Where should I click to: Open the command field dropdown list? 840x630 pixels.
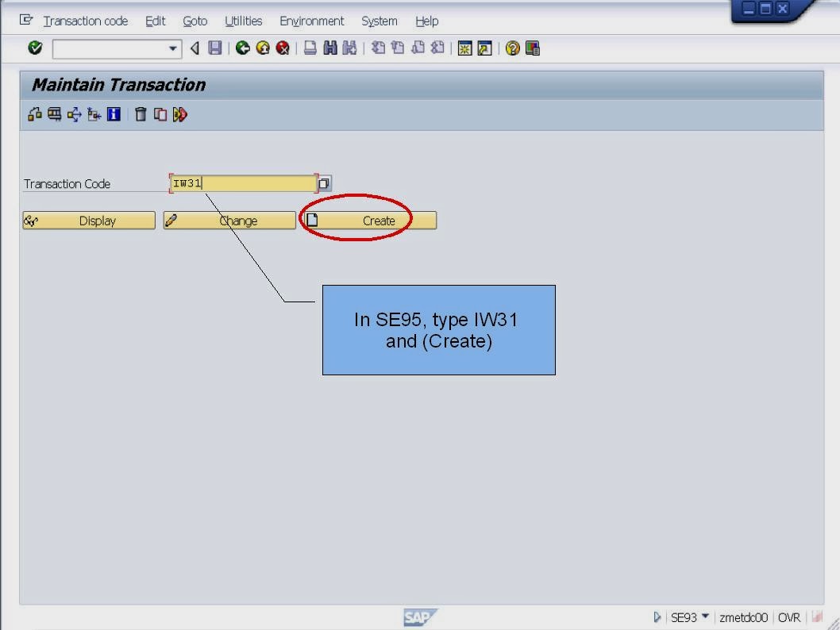coord(171,48)
